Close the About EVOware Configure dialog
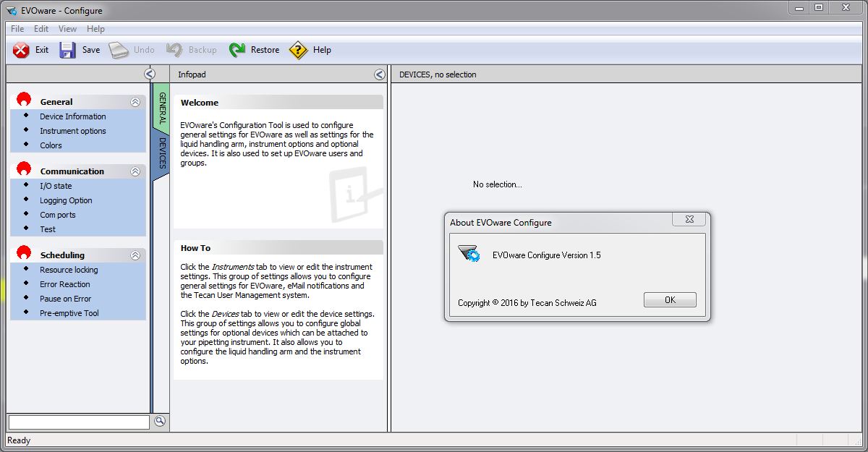The width and height of the screenshot is (868, 452). tap(689, 219)
